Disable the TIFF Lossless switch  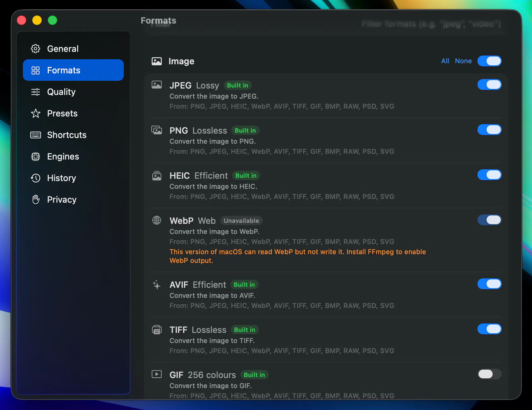[x=490, y=329]
